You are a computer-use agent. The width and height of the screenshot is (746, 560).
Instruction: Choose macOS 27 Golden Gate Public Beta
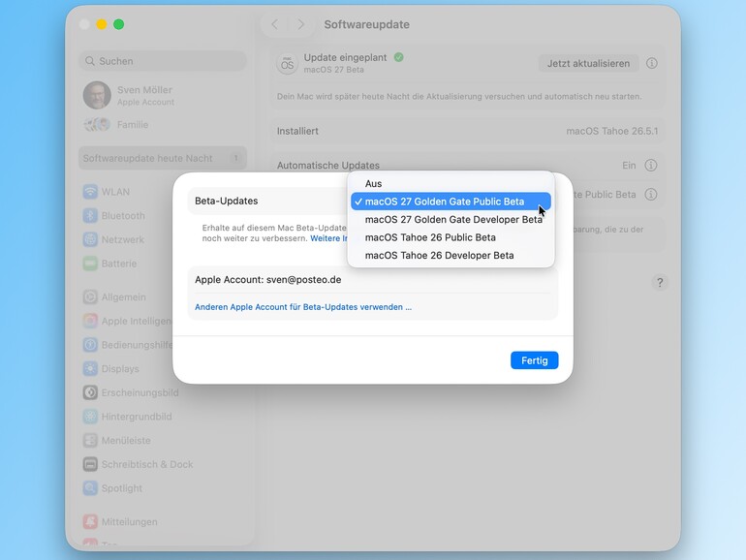click(x=451, y=202)
